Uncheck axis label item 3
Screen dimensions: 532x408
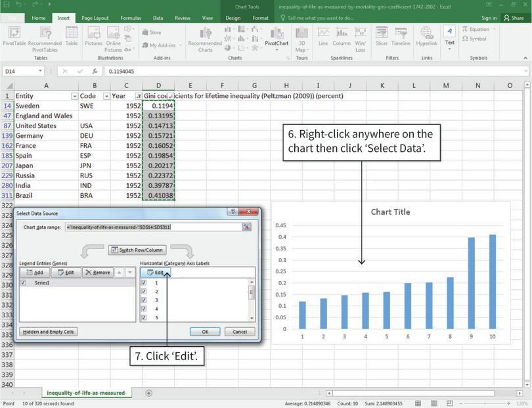[x=145, y=300]
